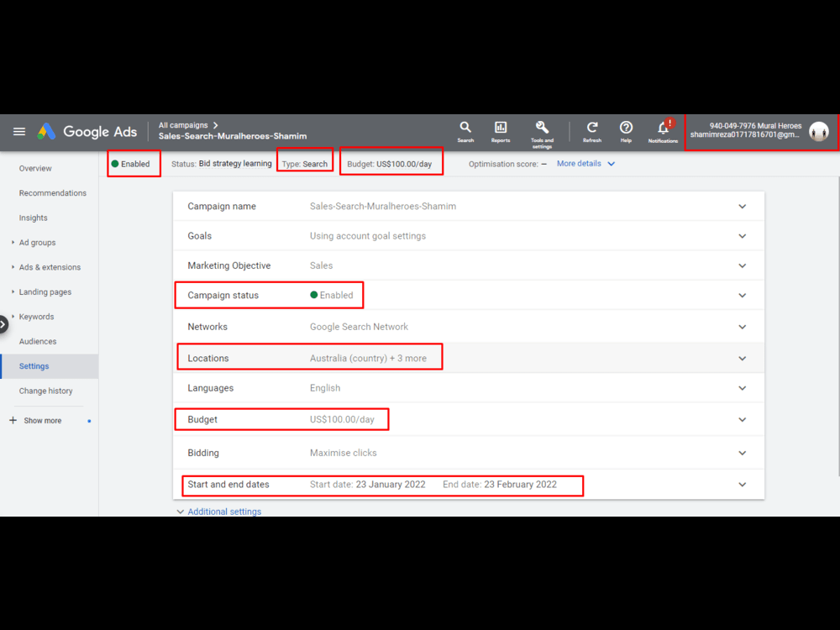Open Ad groups in side navigation
This screenshot has width=840, height=630.
click(x=38, y=242)
